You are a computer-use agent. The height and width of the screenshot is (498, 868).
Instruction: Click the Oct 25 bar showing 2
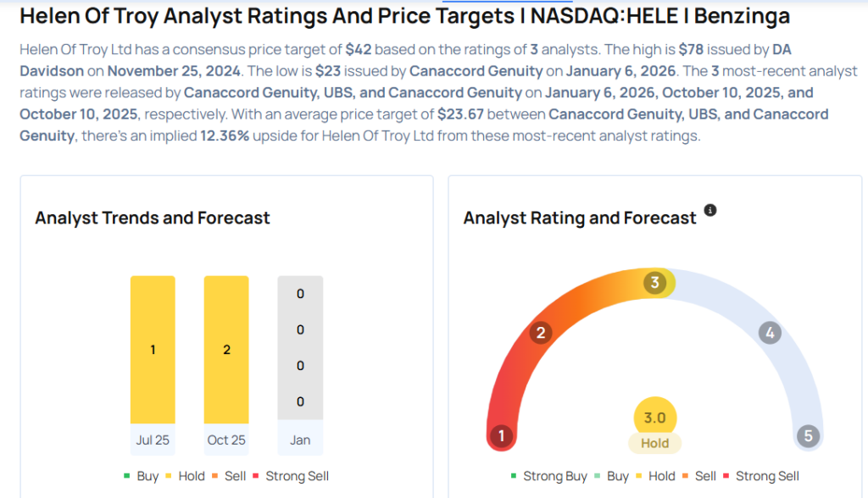(226, 349)
